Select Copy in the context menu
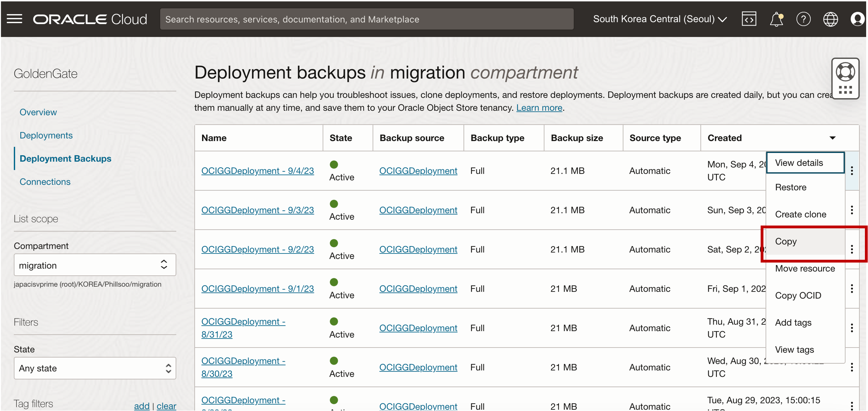The width and height of the screenshot is (868, 411). pos(805,241)
